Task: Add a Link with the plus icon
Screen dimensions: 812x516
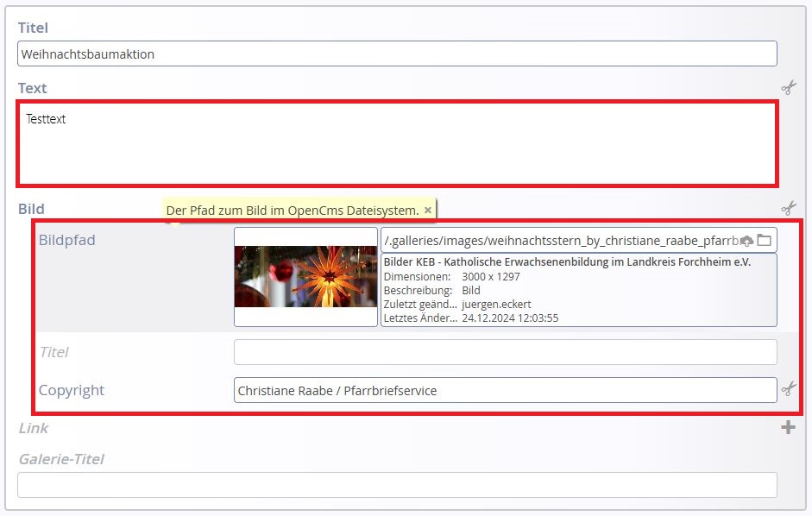Action: (788, 427)
